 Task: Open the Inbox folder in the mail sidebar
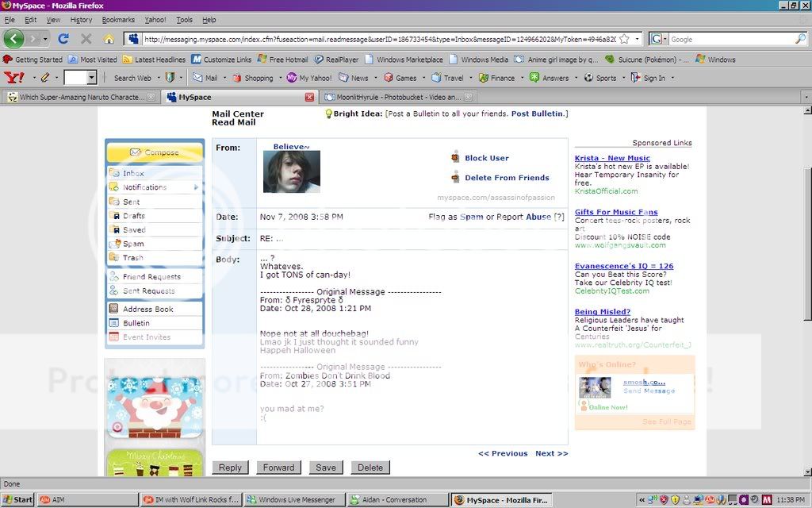133,173
